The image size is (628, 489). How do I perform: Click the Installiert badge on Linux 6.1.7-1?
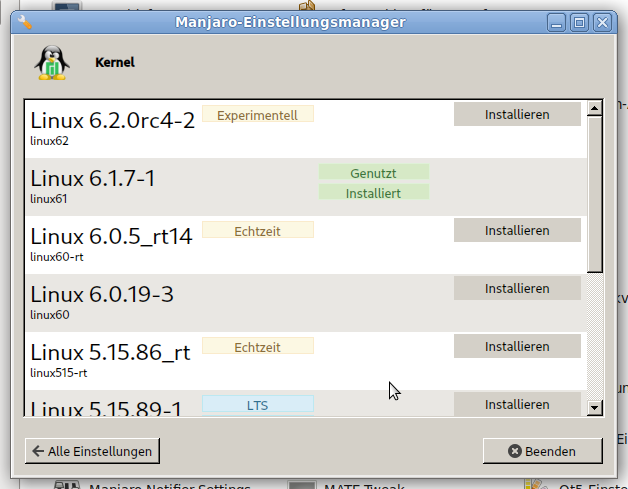click(374, 193)
